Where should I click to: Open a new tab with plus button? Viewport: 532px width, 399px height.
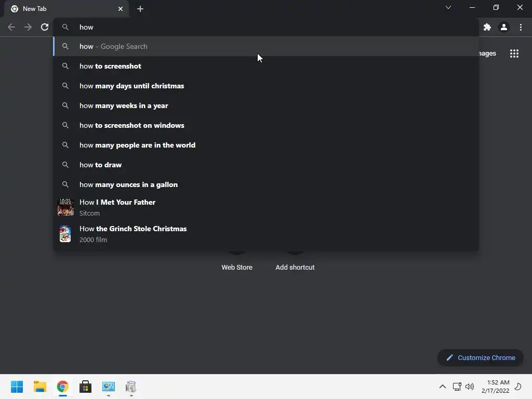pyautogui.click(x=140, y=9)
